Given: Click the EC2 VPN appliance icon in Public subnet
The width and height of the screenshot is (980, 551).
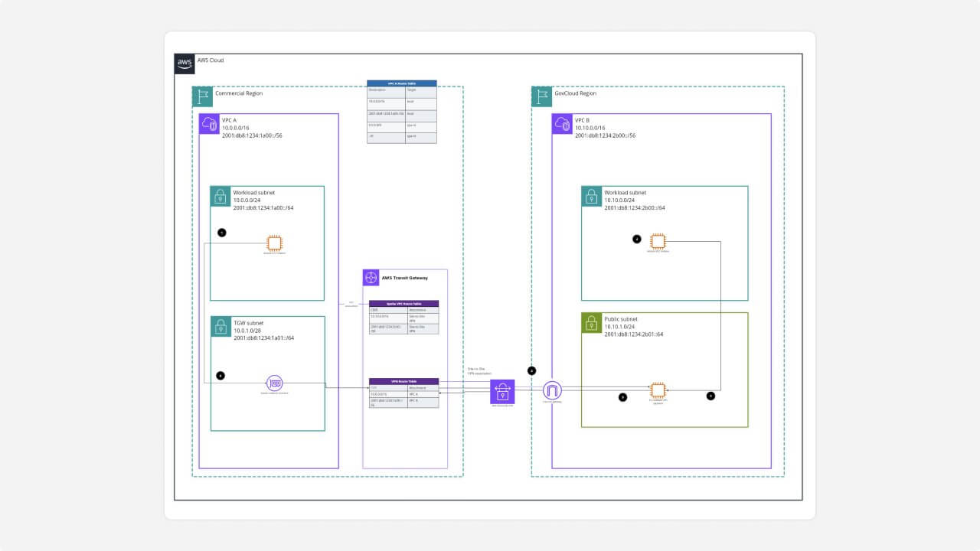Looking at the screenshot, I should coord(657,390).
